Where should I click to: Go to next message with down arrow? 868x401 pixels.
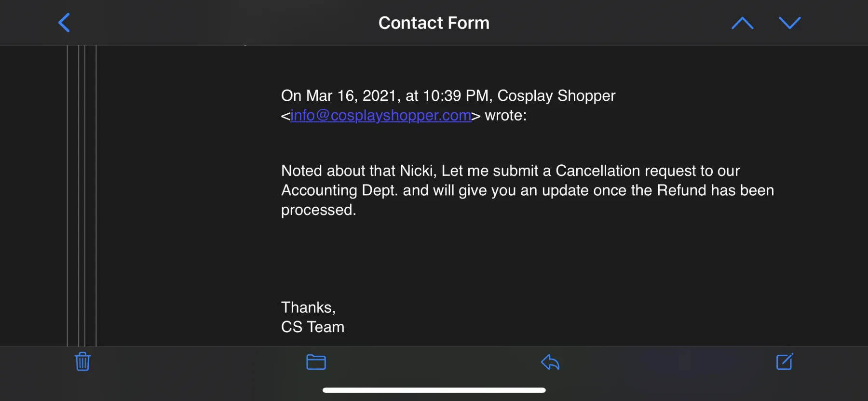coord(789,23)
